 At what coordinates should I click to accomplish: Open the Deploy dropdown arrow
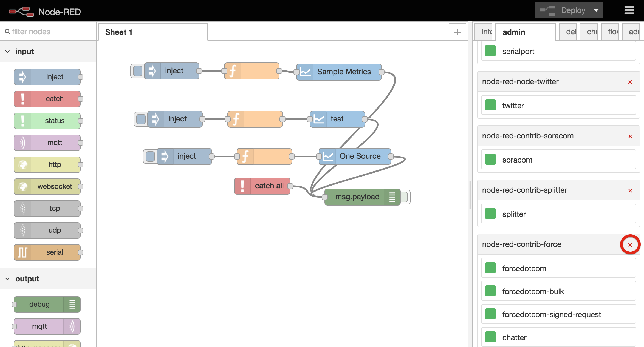[x=596, y=10]
